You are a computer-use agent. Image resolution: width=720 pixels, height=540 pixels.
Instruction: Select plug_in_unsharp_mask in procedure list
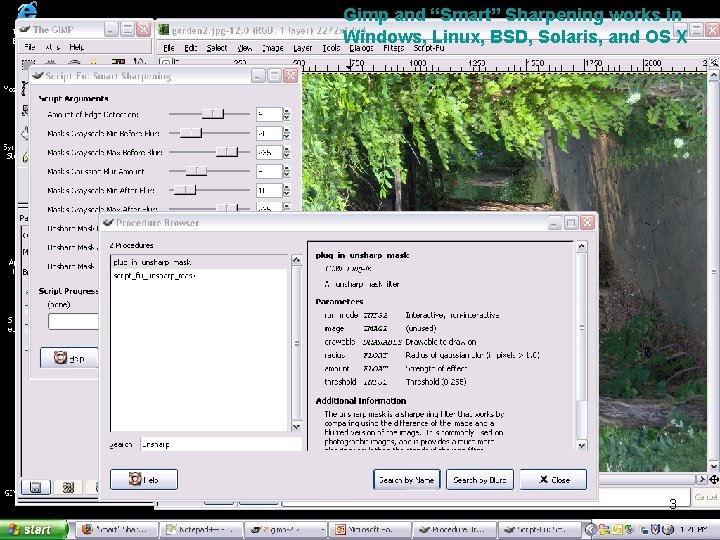point(199,262)
